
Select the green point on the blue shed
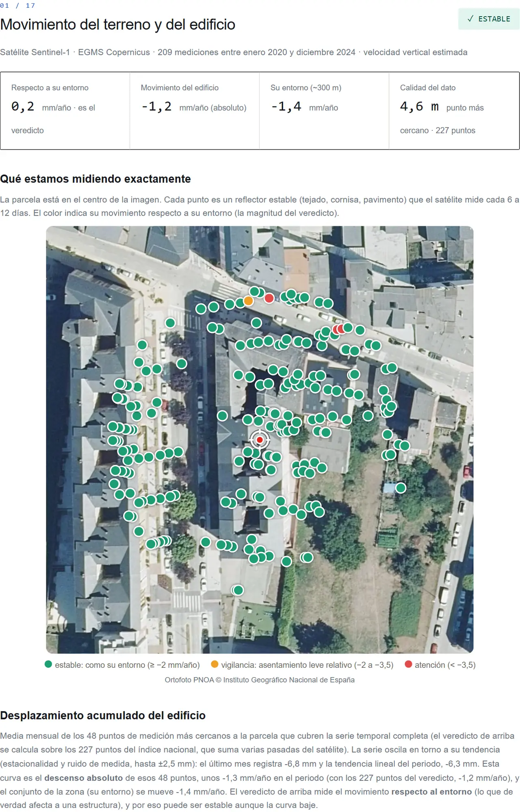coord(401,487)
